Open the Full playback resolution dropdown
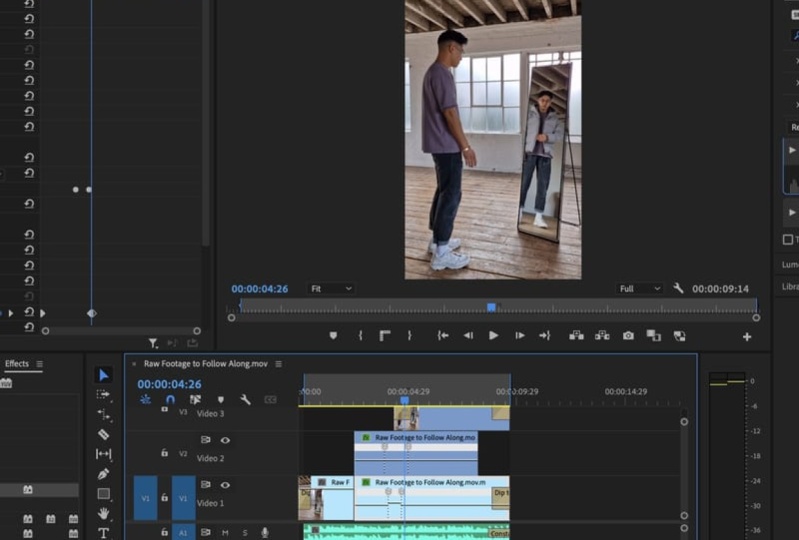 point(639,289)
